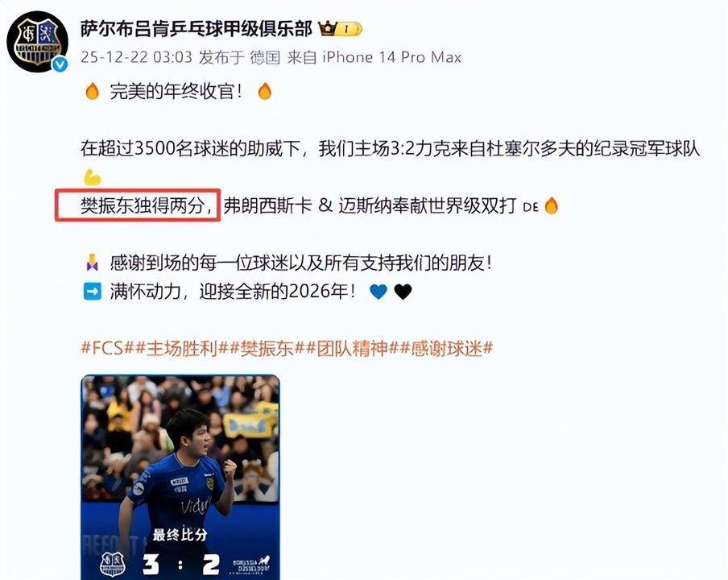Open the match photo with 3:2 score
Image resolution: width=728 pixels, height=580 pixels.
[180, 477]
